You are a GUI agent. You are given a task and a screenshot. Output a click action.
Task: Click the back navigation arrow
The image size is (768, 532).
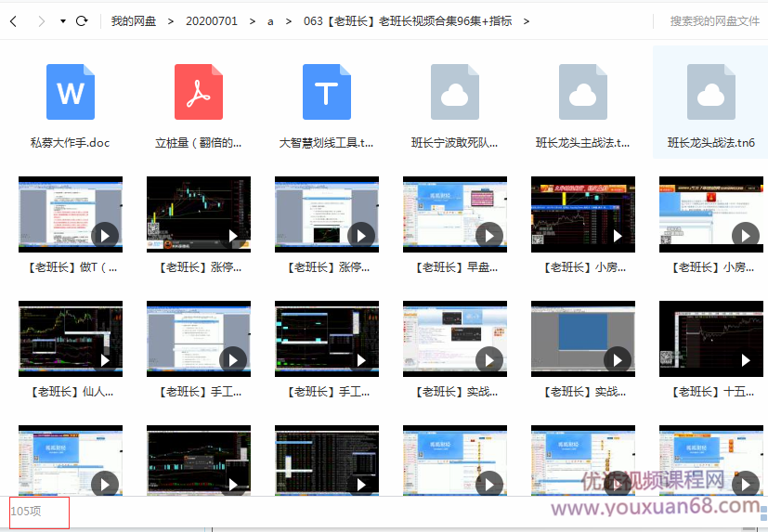click(13, 20)
